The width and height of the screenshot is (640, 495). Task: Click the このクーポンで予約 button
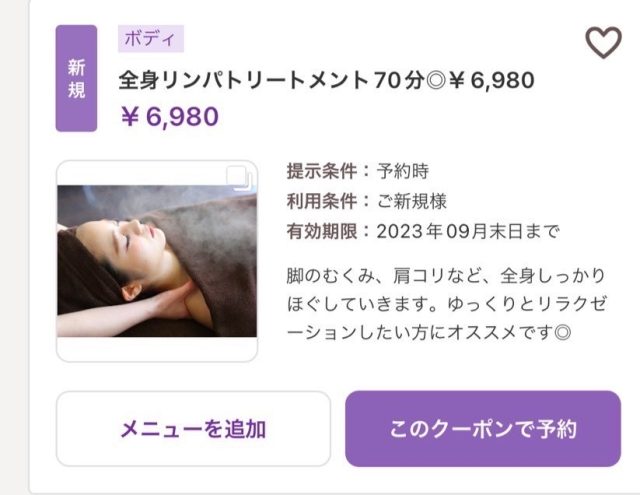483,429
